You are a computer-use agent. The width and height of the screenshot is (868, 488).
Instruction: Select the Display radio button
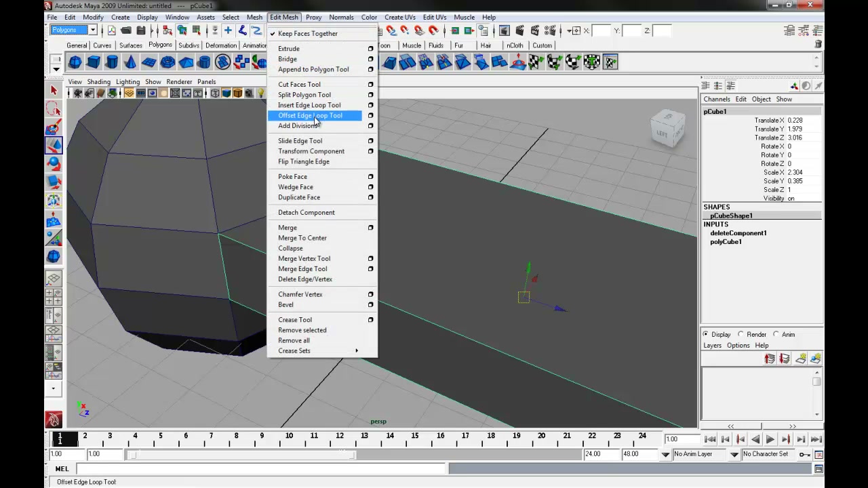(706, 334)
